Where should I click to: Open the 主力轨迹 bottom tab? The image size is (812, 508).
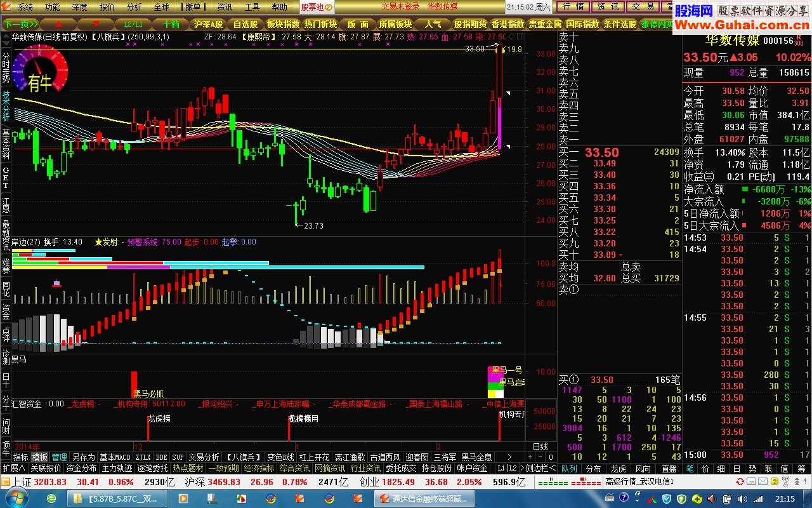click(x=117, y=468)
